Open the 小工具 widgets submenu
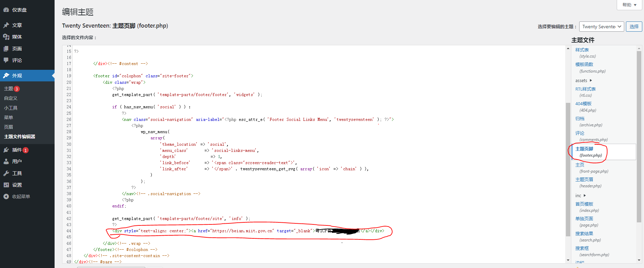This screenshot has width=644, height=268. (11, 108)
